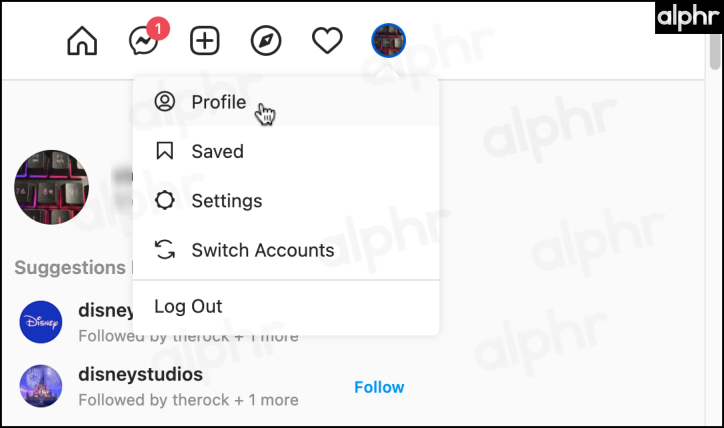Select Switch Accounts menu option
Image resolution: width=724 pixels, height=428 pixels.
pos(286,250)
